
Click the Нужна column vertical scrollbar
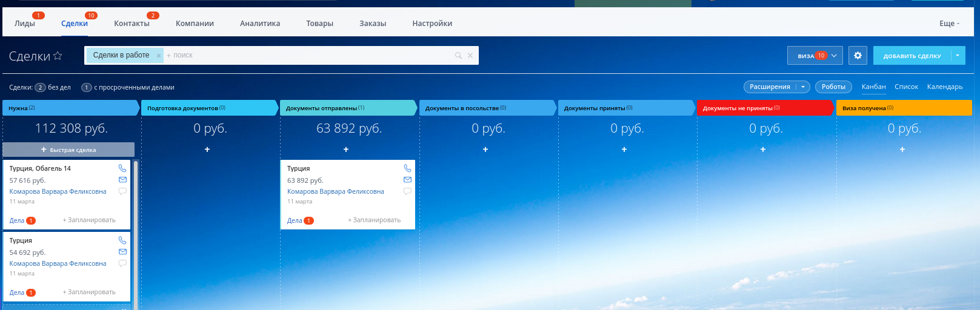coord(136,235)
